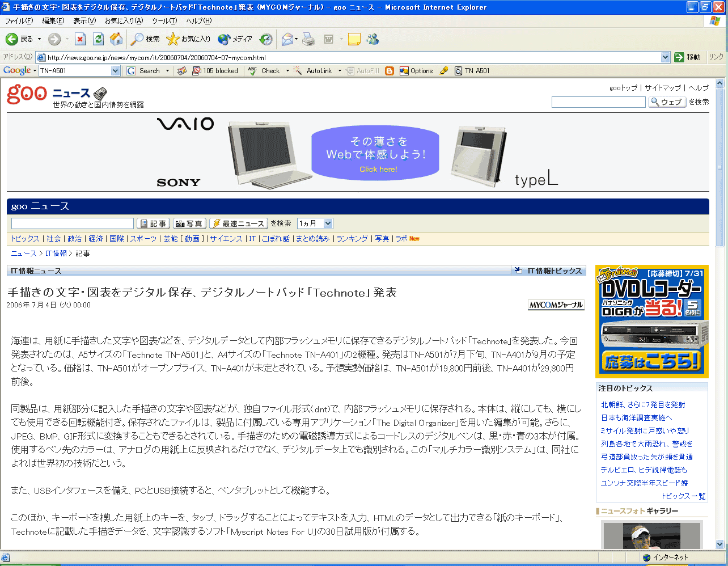
Task: Expand the Check button dropdown arrow
Action: coord(287,71)
